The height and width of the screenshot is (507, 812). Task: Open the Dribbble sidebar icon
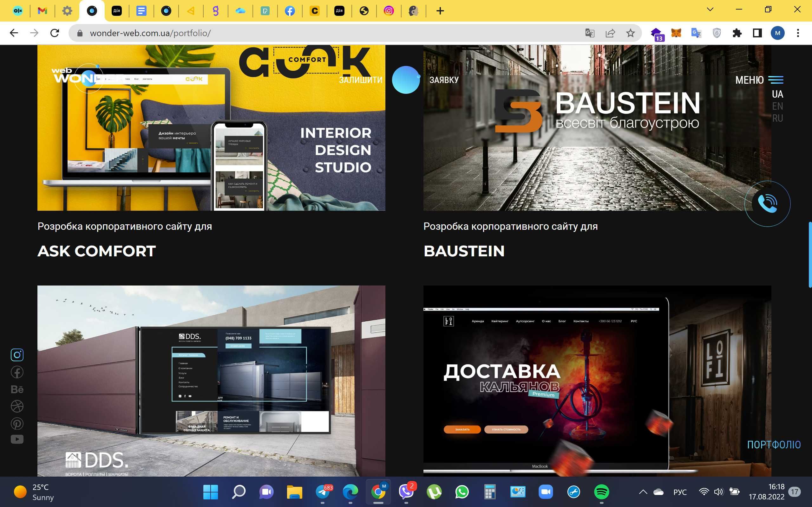click(x=17, y=407)
